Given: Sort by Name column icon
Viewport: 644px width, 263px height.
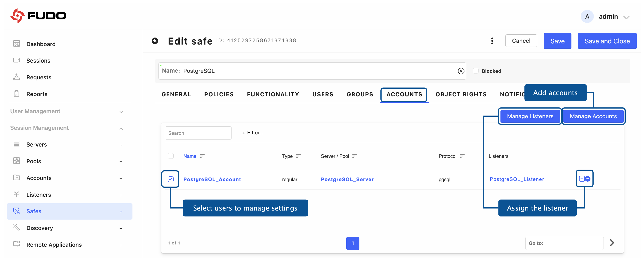Looking at the screenshot, I should [202, 156].
